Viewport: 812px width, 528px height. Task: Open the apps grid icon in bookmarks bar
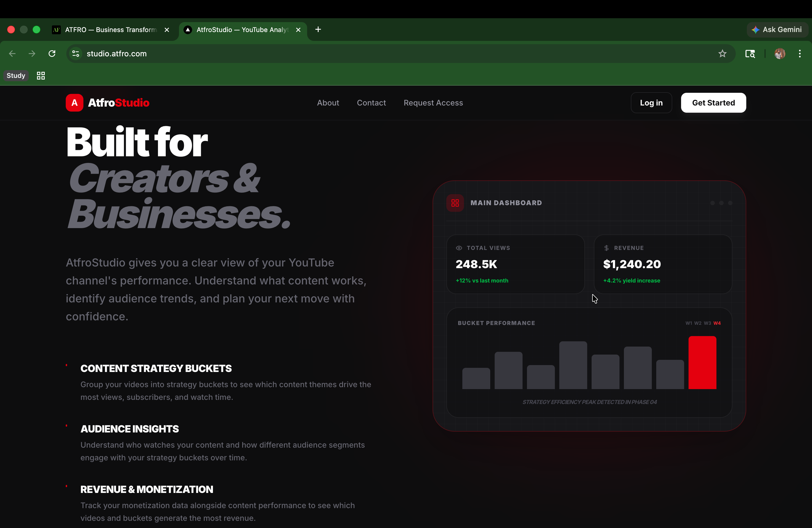(x=41, y=76)
